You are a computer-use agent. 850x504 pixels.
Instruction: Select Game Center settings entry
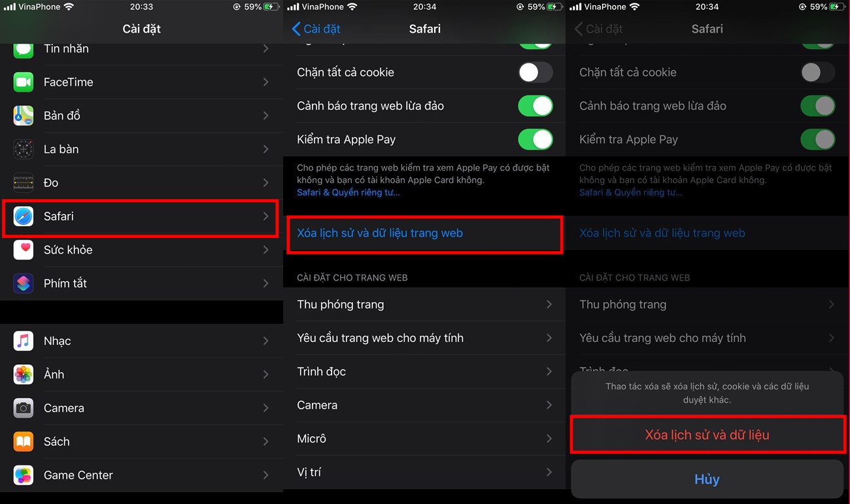(x=141, y=475)
